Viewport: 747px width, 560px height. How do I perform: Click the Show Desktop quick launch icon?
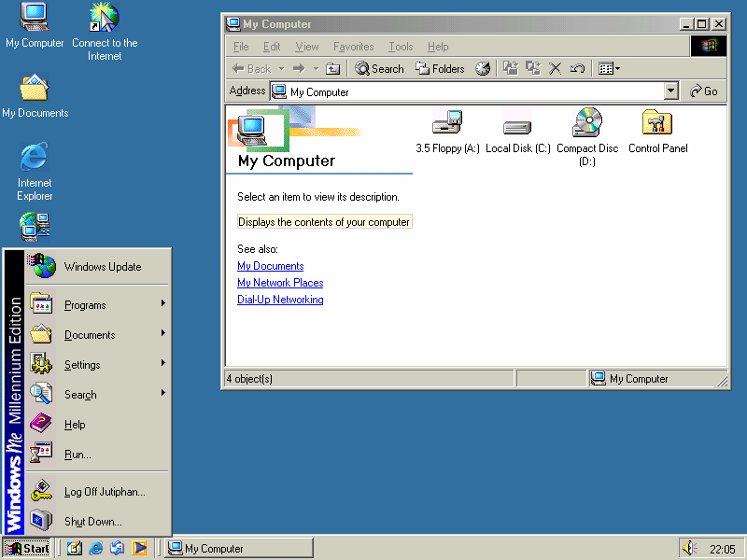tap(75, 548)
